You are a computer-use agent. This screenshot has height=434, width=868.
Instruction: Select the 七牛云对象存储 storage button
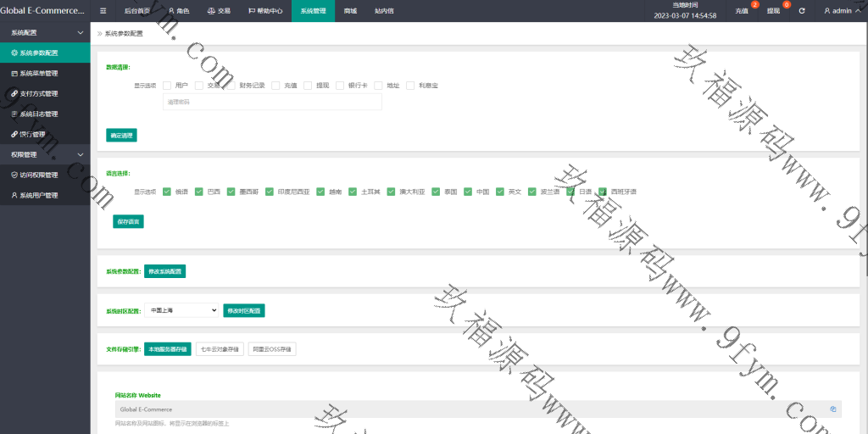click(220, 348)
